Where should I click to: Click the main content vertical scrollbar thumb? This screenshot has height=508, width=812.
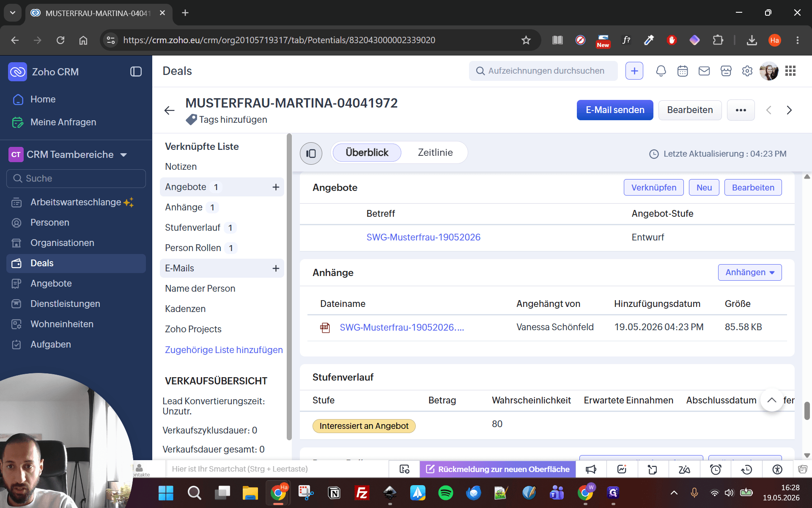(807, 411)
